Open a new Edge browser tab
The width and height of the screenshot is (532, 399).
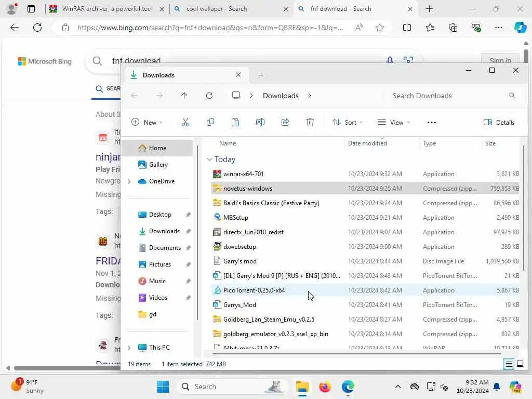tap(429, 9)
